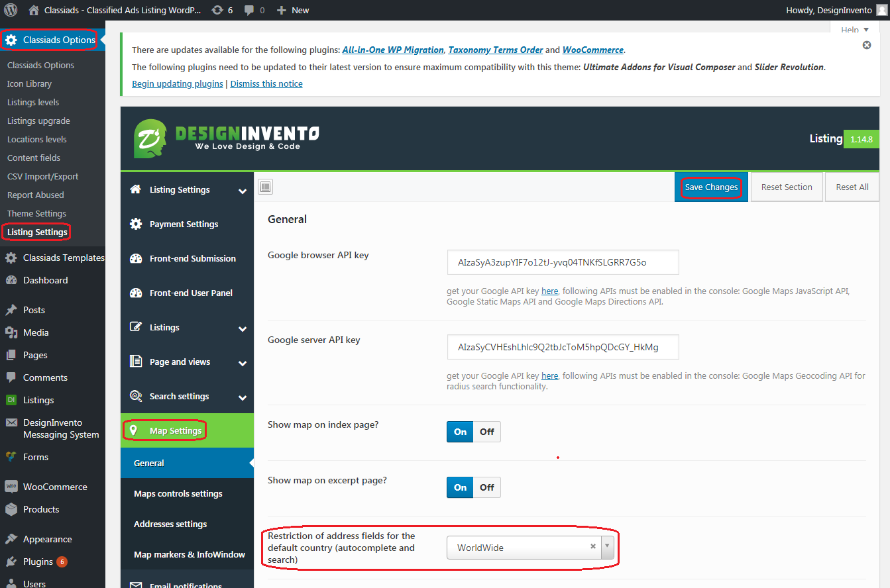Click the WooCommerce Woo icon
This screenshot has width=890, height=588.
(11, 487)
